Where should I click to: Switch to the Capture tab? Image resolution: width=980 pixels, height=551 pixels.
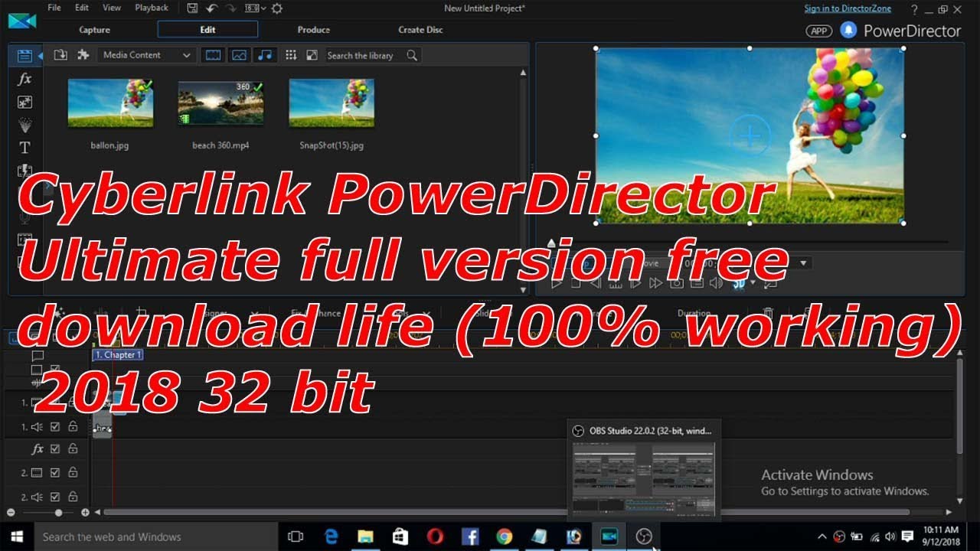[x=95, y=30]
